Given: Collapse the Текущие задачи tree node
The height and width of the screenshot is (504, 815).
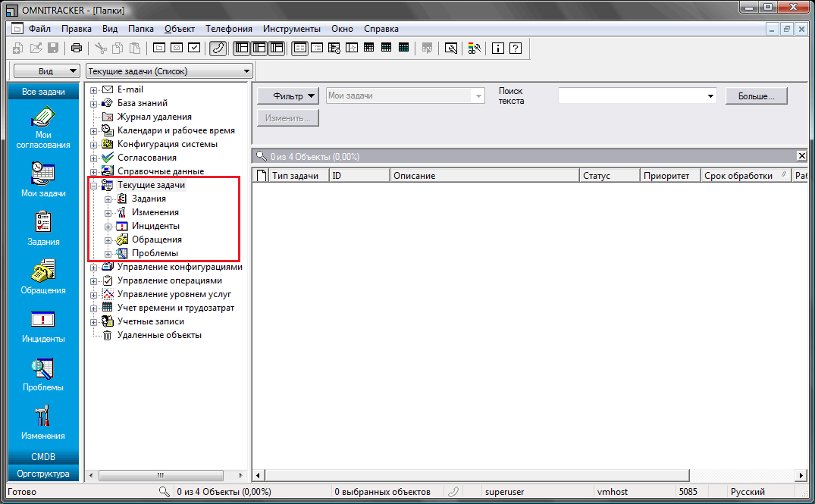Looking at the screenshot, I should point(93,186).
